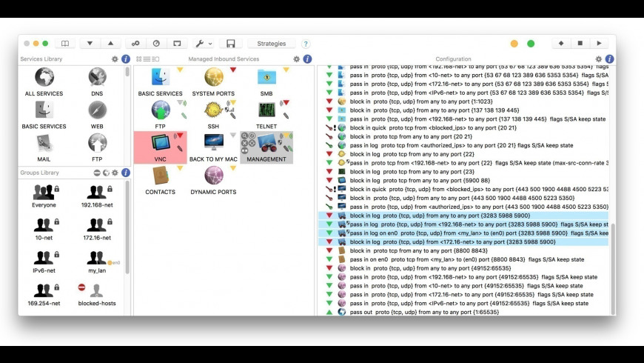Show Groups Library info

[126, 173]
